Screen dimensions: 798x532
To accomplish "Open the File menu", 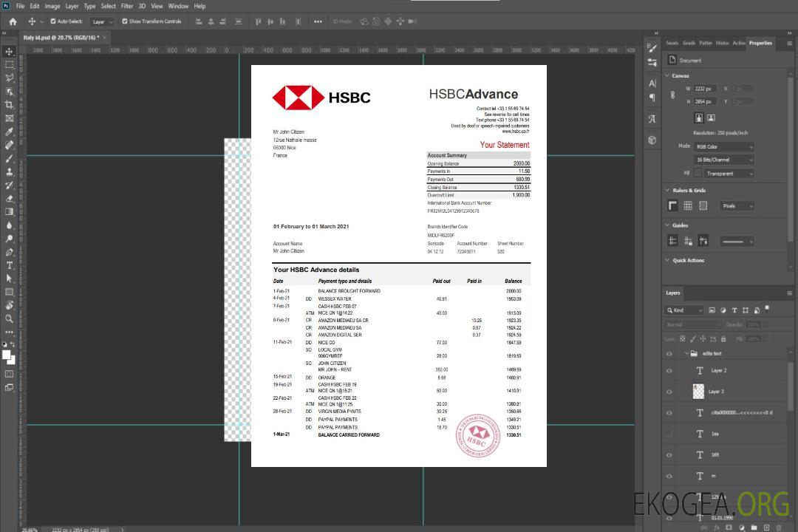I will pos(20,6).
